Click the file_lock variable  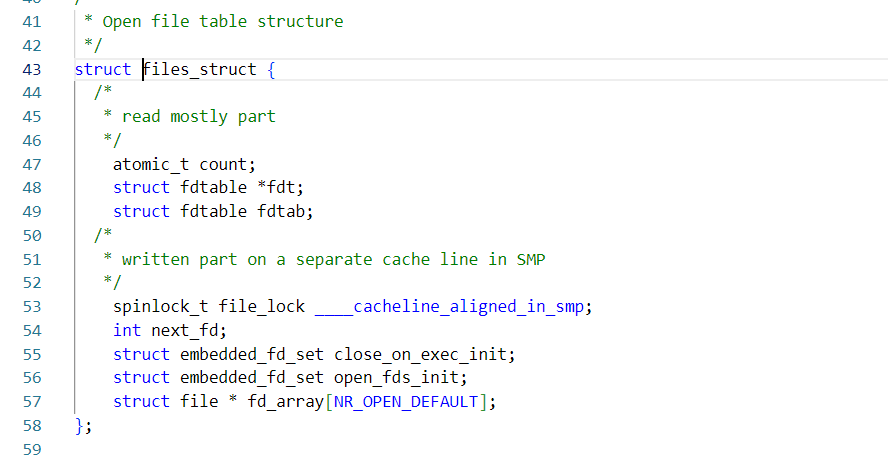pyautogui.click(x=262, y=306)
